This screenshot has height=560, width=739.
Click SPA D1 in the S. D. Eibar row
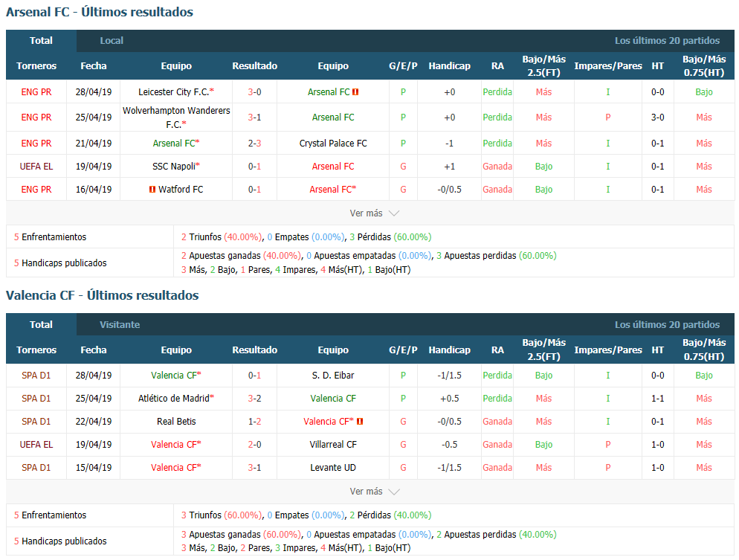(36, 376)
